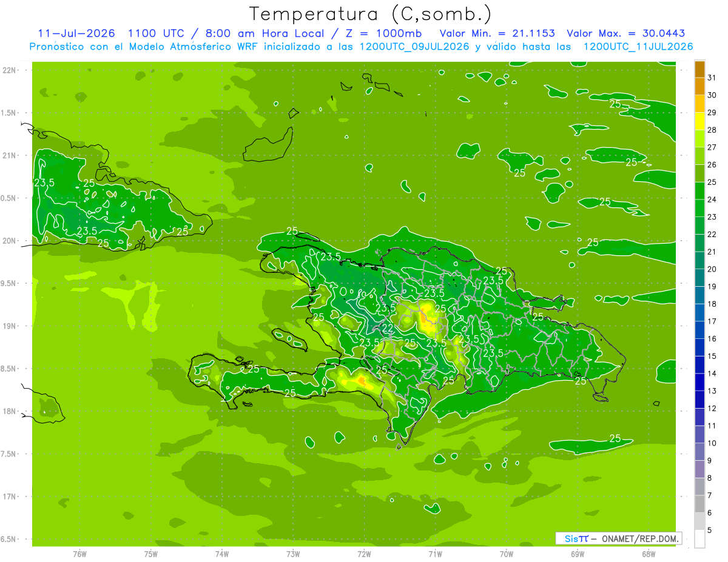This screenshot has width=728, height=562.
Task: Click the legend scale label 12
Action: (712, 409)
